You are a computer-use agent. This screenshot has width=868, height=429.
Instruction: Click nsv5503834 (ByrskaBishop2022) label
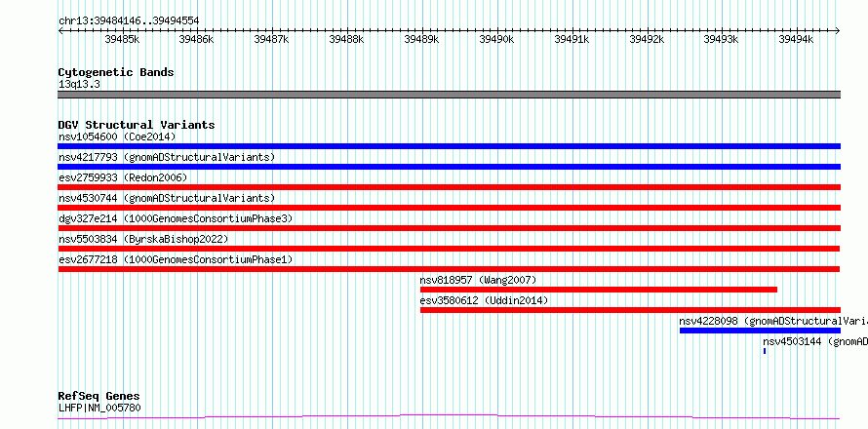coord(143,239)
